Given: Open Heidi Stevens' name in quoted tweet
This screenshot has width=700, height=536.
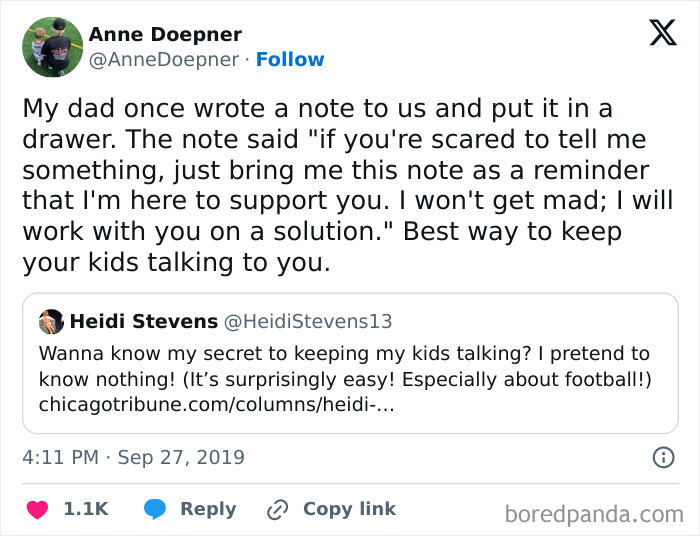Looking at the screenshot, I should (x=143, y=321).
